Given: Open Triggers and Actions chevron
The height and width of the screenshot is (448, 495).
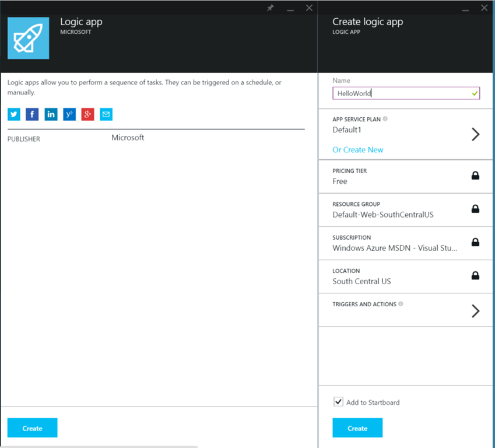Looking at the screenshot, I should [475, 311].
